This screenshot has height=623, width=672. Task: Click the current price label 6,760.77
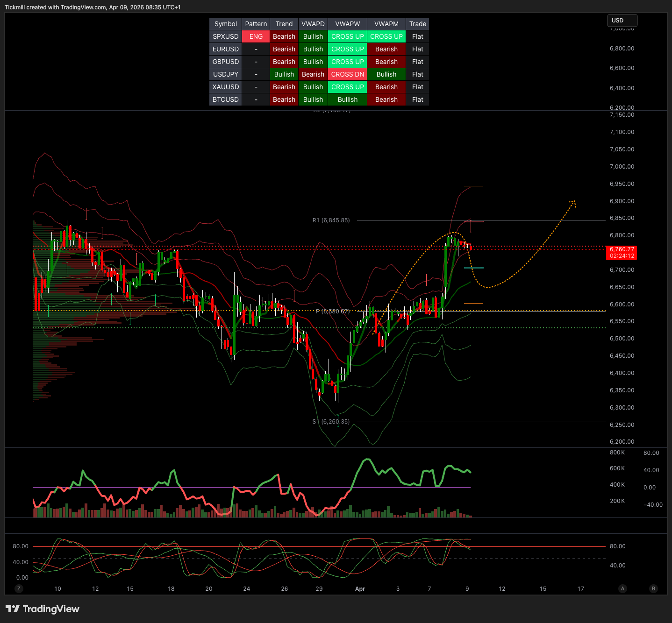(622, 250)
